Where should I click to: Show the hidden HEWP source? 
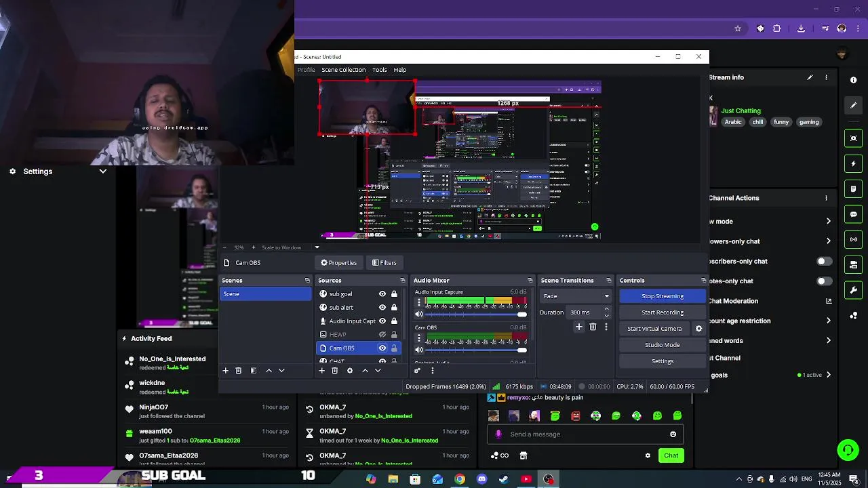click(382, 335)
